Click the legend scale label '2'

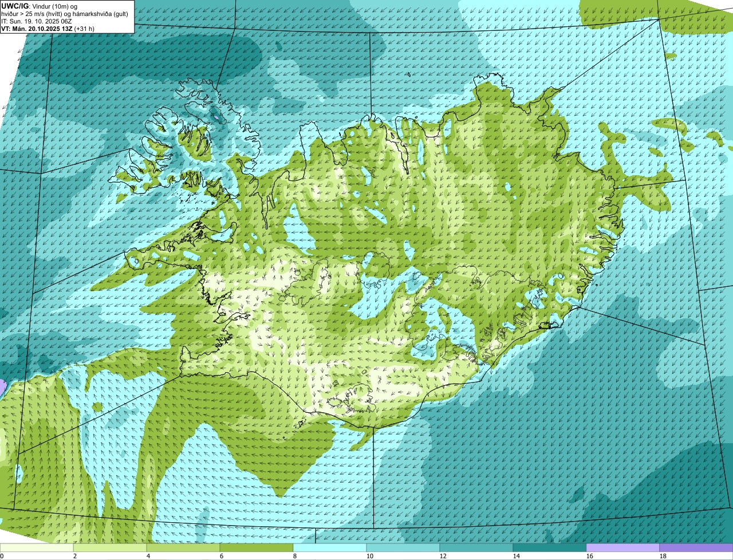75,556
